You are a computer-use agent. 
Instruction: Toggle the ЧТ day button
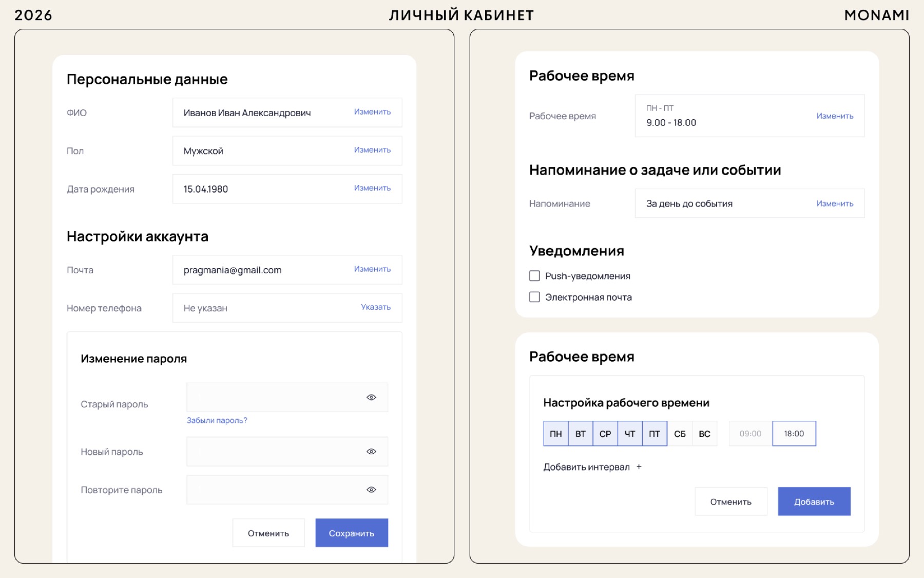coord(630,434)
